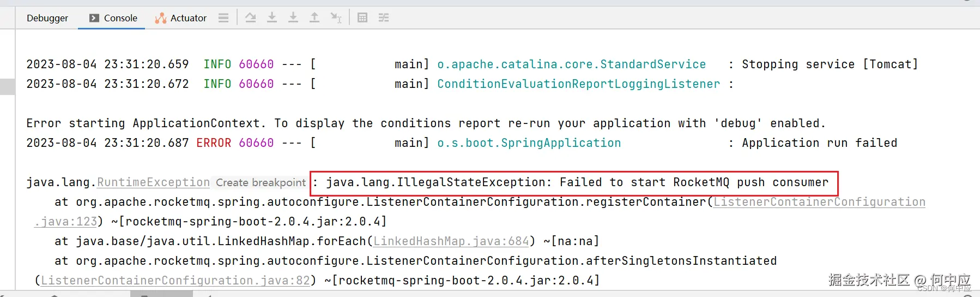The image size is (980, 297).
Task: Click the orange Actuator icon
Action: [x=160, y=18]
